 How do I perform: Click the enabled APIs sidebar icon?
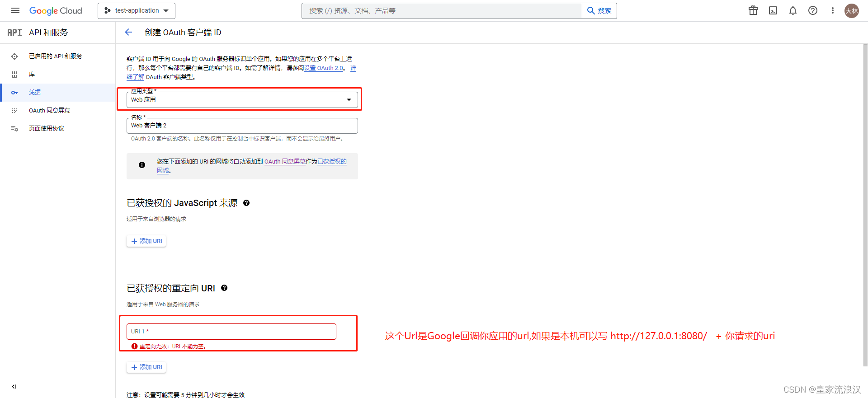click(14, 56)
